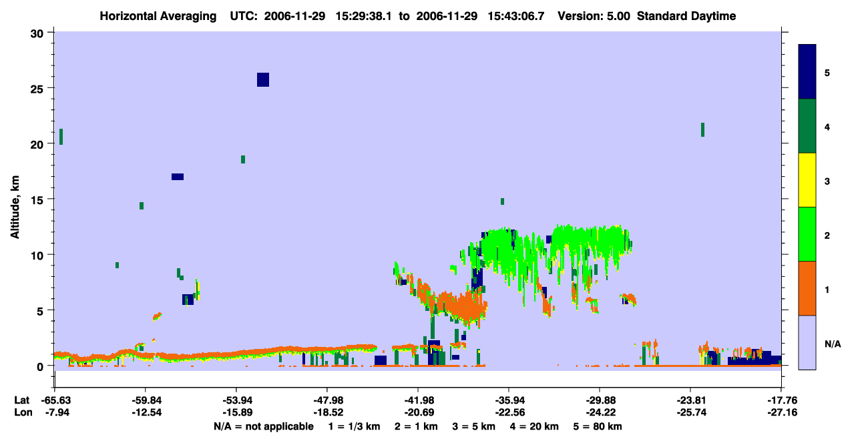Screen dimensions: 868x445
Task: Click the colorbar label 3
Action: coord(827,181)
